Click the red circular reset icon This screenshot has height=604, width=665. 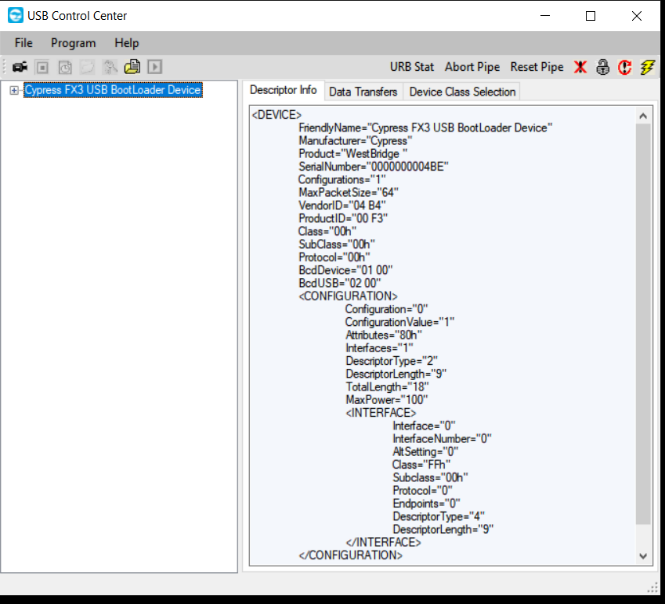(625, 67)
